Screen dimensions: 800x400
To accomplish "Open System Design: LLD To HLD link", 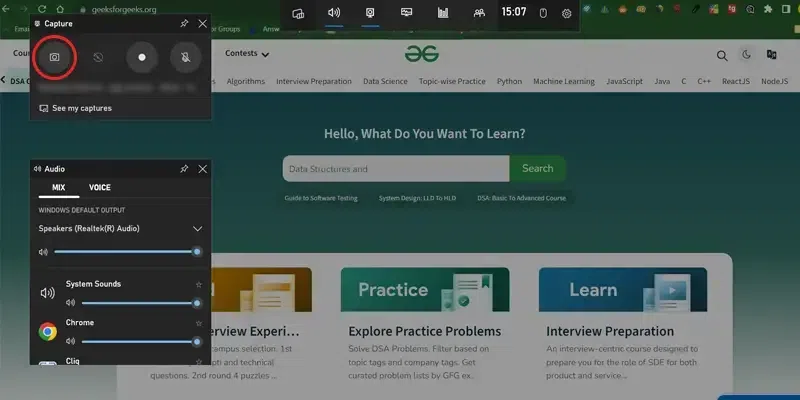I will point(417,198).
